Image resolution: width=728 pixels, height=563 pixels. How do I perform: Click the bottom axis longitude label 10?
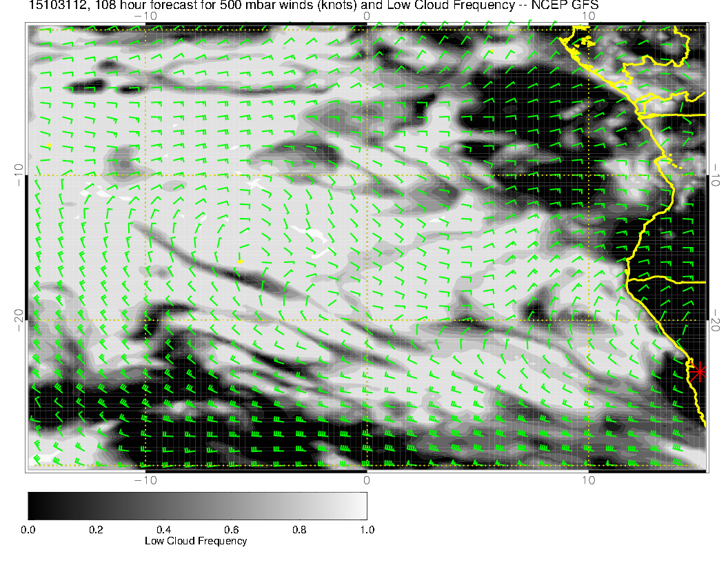tap(588, 480)
